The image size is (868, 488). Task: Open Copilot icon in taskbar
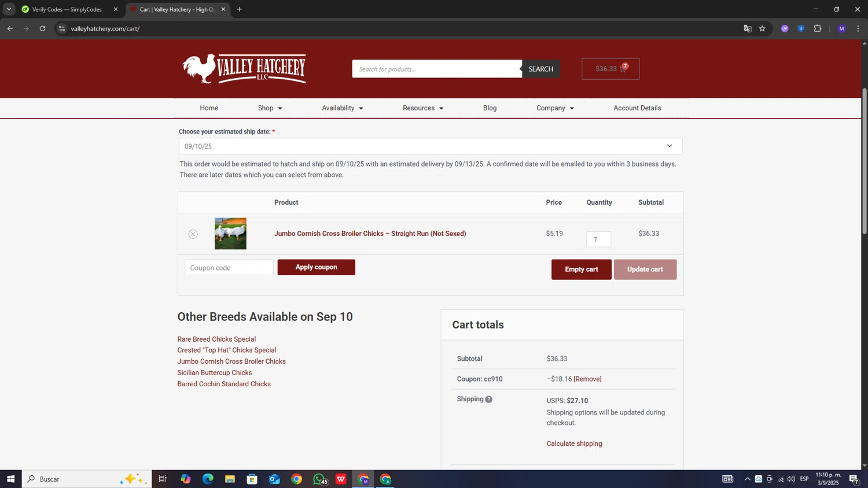(186, 479)
